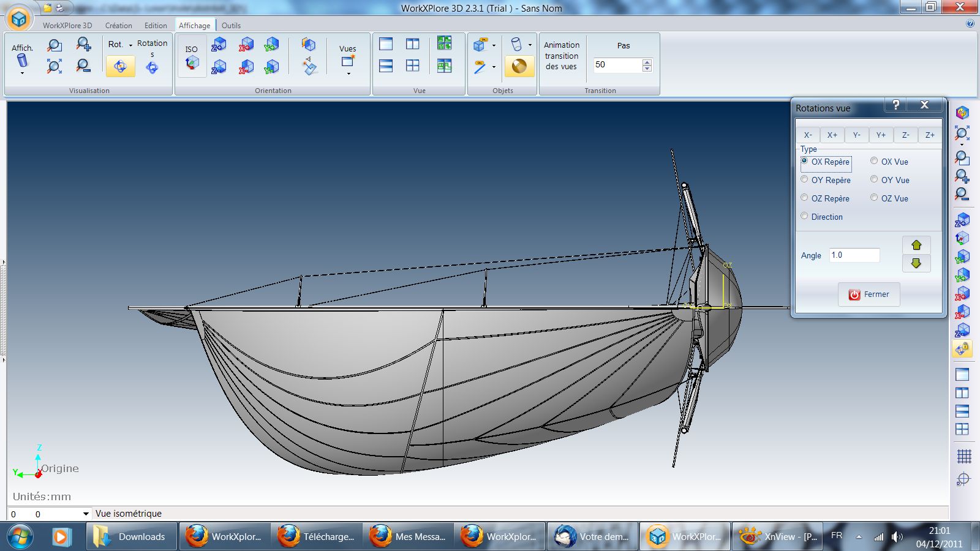The image size is (980, 551).
Task: Open the Outils ribbon tab
Action: 231,26
